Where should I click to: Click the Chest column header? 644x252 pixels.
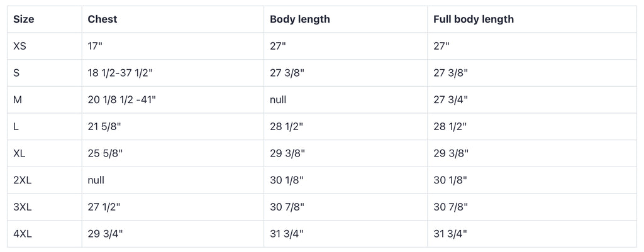point(103,19)
